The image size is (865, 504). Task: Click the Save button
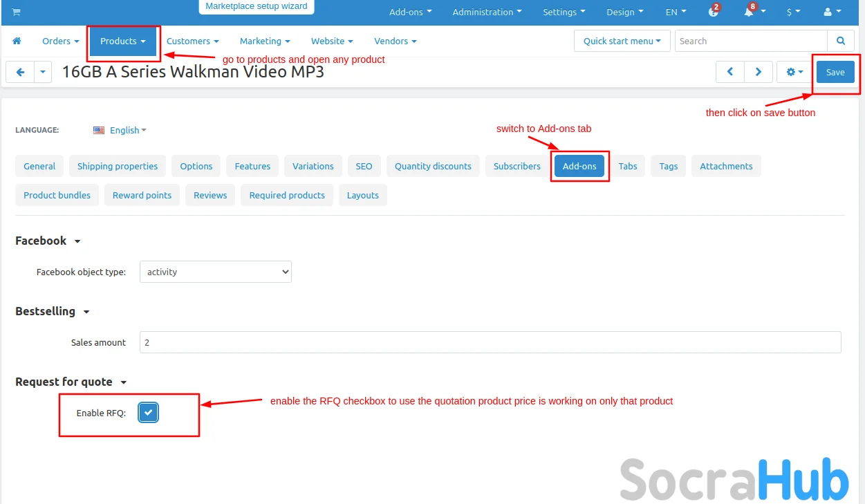point(835,72)
